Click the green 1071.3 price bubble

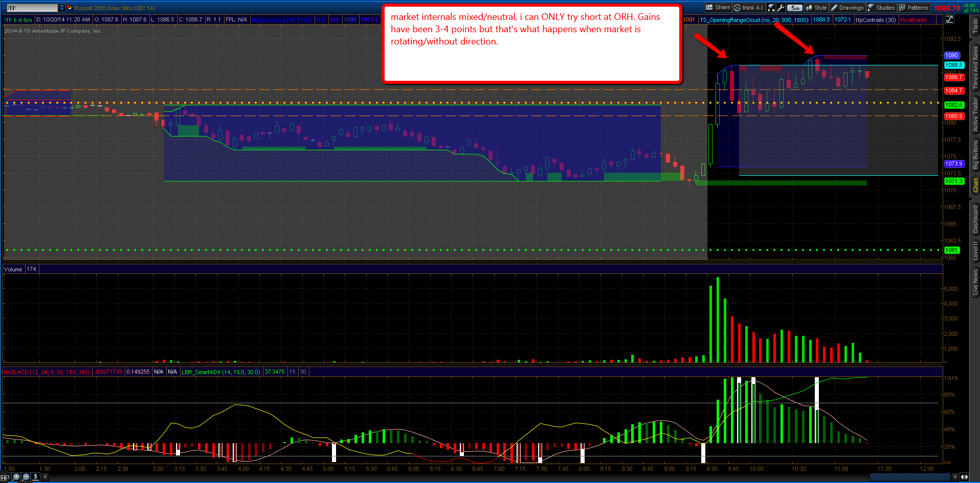[x=954, y=181]
